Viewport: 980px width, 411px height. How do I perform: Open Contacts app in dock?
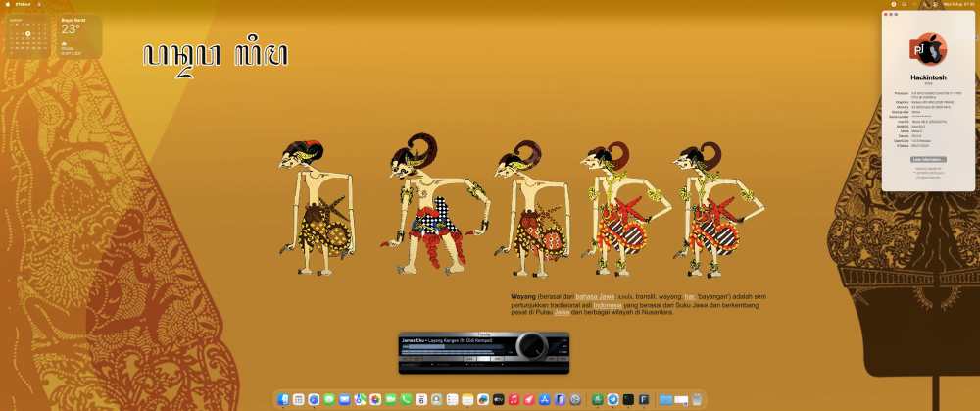[437, 399]
